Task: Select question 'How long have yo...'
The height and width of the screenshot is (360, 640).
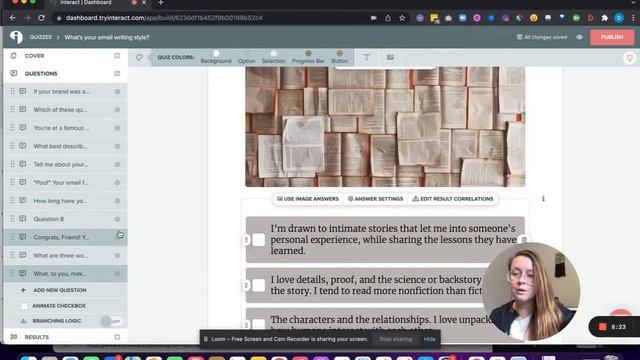Action: [65, 201]
